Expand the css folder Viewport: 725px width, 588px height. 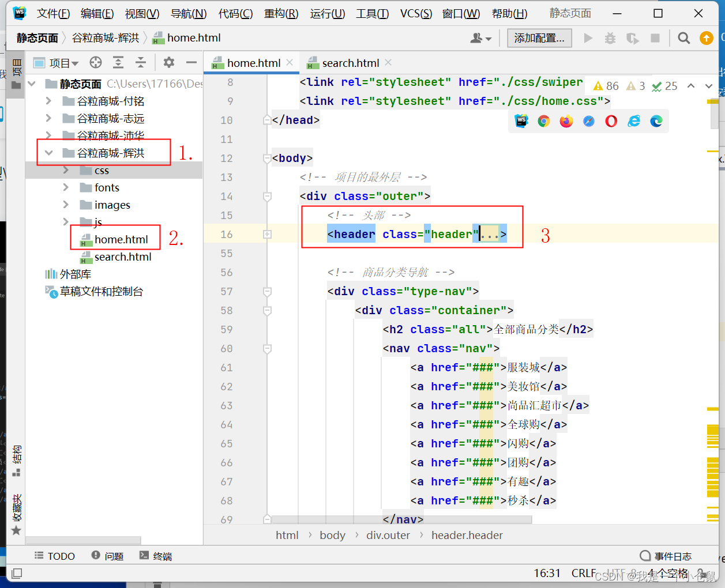click(66, 170)
